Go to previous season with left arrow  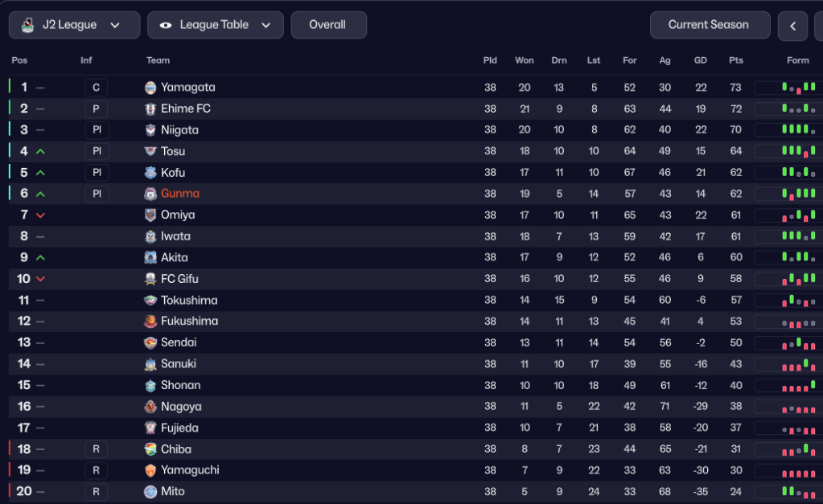coord(792,26)
